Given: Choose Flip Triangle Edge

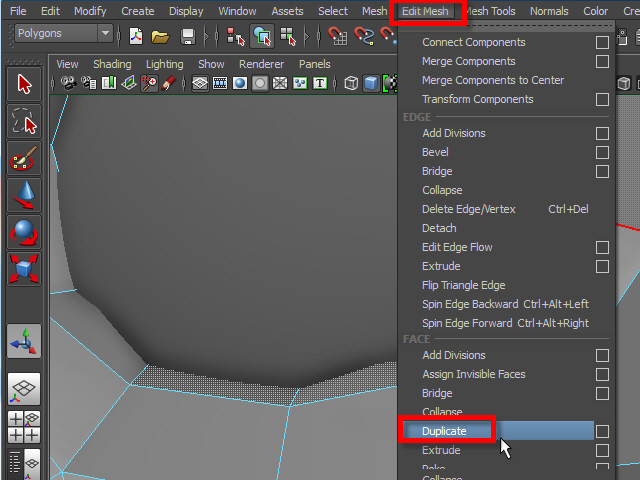Looking at the screenshot, I should coord(463,285).
